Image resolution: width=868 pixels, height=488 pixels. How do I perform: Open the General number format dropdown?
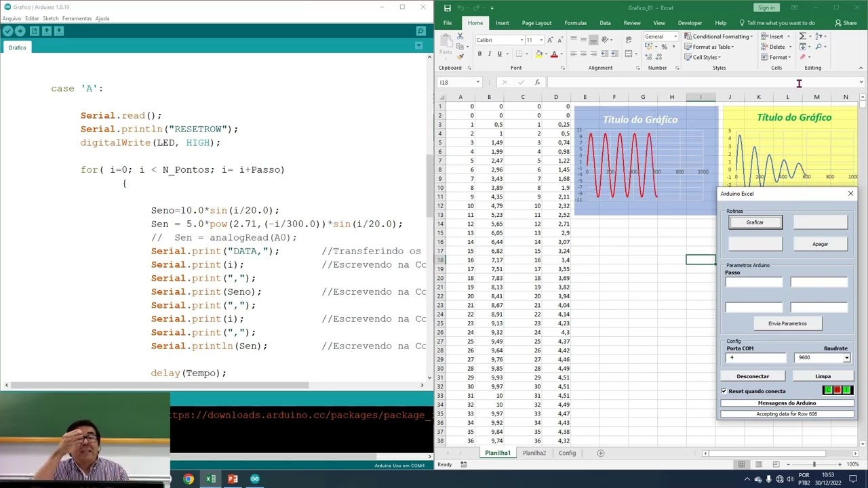tap(675, 36)
